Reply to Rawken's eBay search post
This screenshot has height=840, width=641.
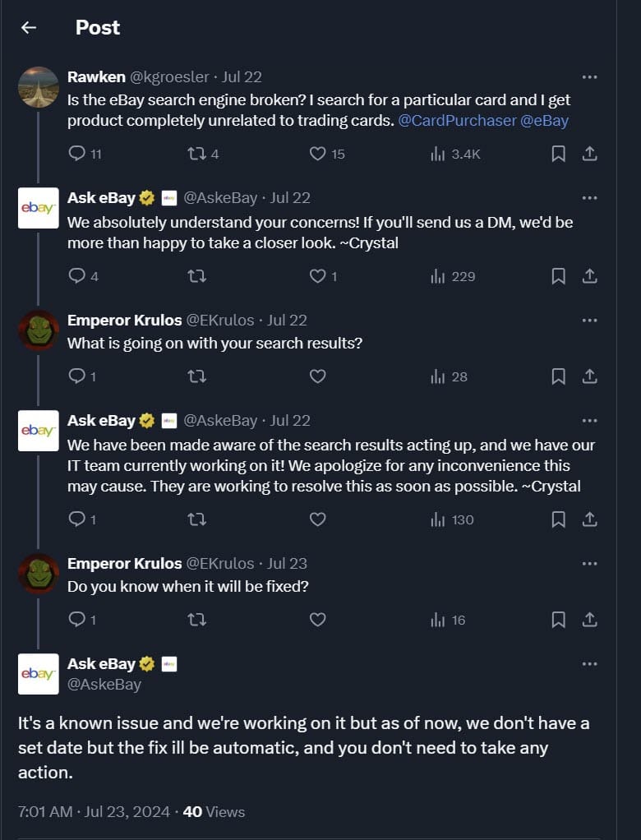77,154
